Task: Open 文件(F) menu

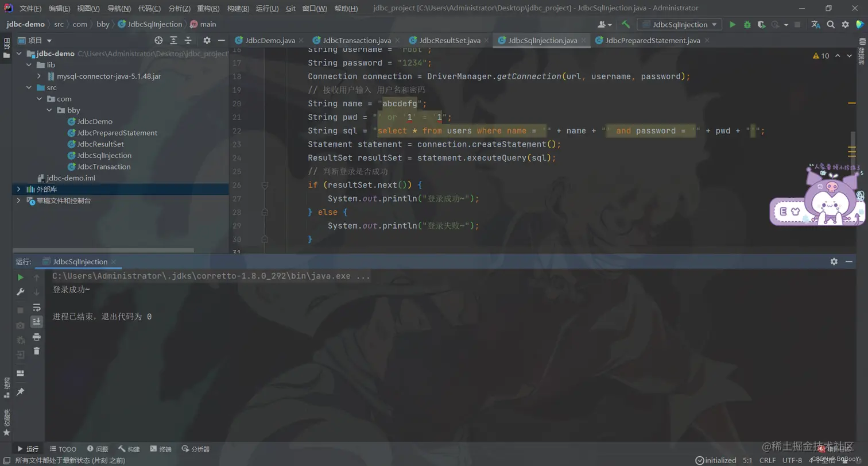Action: 30,9
